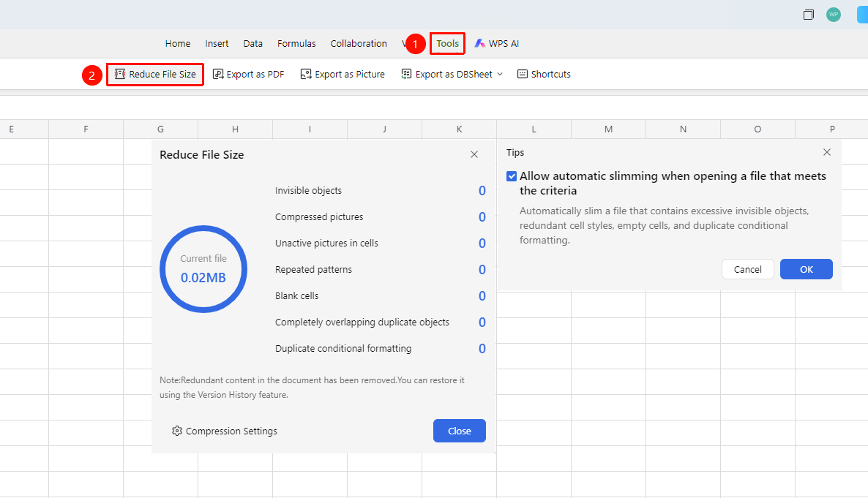The image size is (868, 498).
Task: Click the Unactive pictures in cells label
Action: pyautogui.click(x=326, y=244)
